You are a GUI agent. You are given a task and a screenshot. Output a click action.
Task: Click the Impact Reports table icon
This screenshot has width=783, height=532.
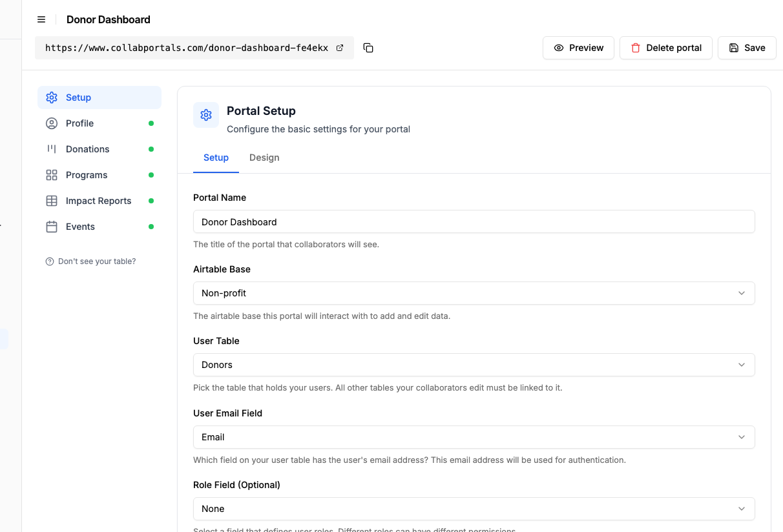(x=52, y=201)
